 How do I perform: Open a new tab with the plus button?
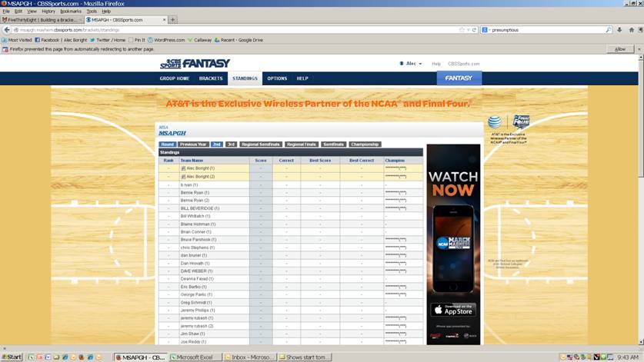[173, 19]
